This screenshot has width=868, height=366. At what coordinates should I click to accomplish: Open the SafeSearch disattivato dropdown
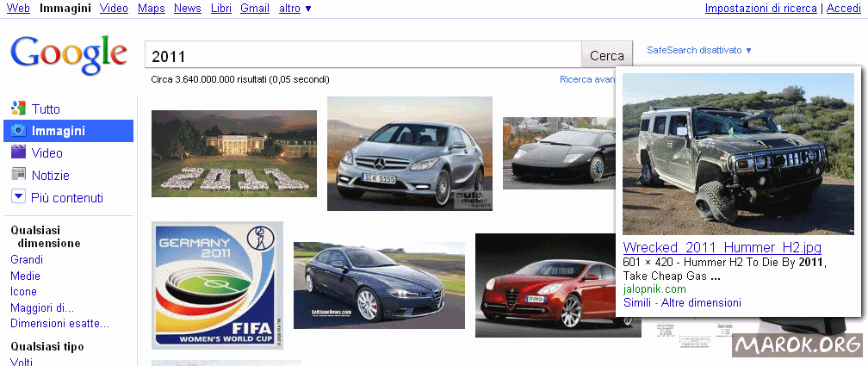coord(699,50)
